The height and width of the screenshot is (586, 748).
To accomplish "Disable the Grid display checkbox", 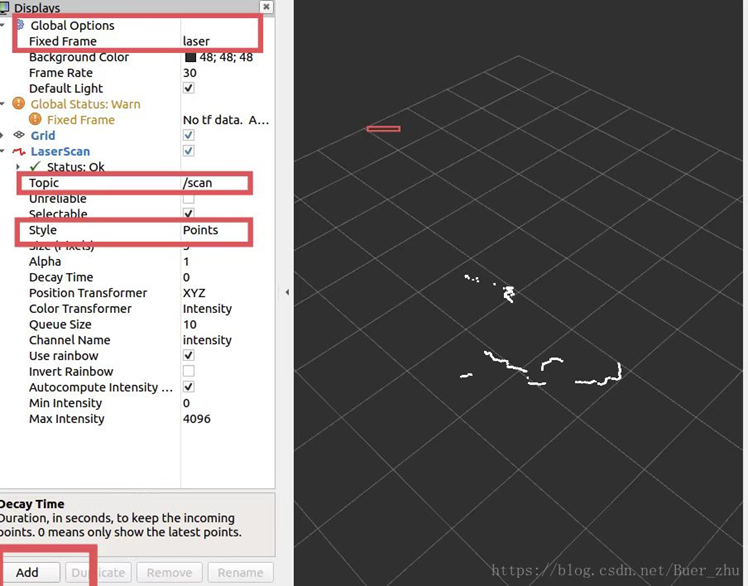I will click(x=189, y=135).
